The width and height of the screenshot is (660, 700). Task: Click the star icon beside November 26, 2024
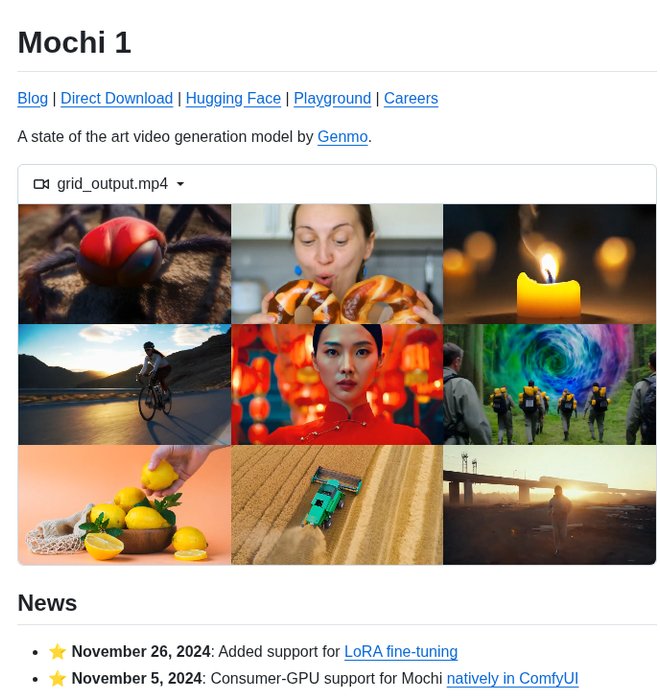tap(57, 651)
